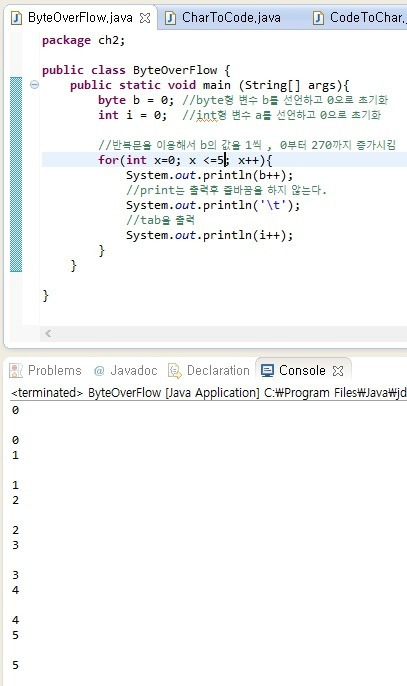Click the '//print' comment line

tap(226, 190)
